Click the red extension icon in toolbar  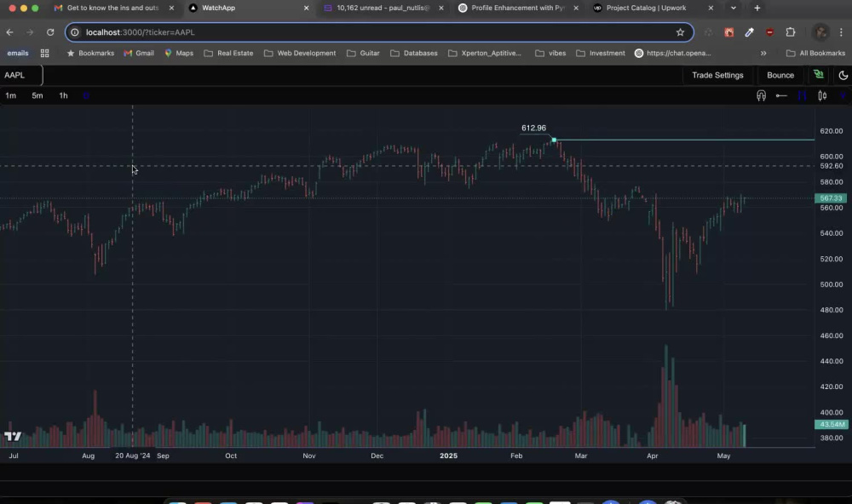(x=728, y=32)
